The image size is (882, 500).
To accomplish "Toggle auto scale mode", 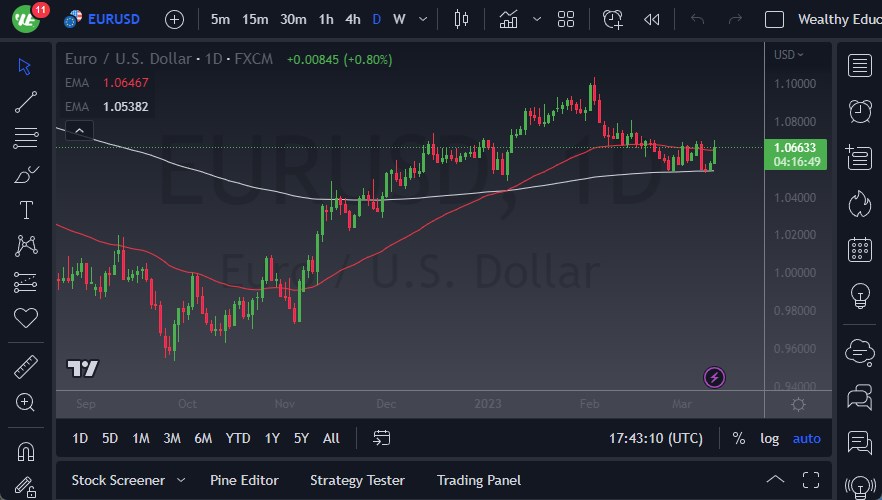I will coord(806,438).
